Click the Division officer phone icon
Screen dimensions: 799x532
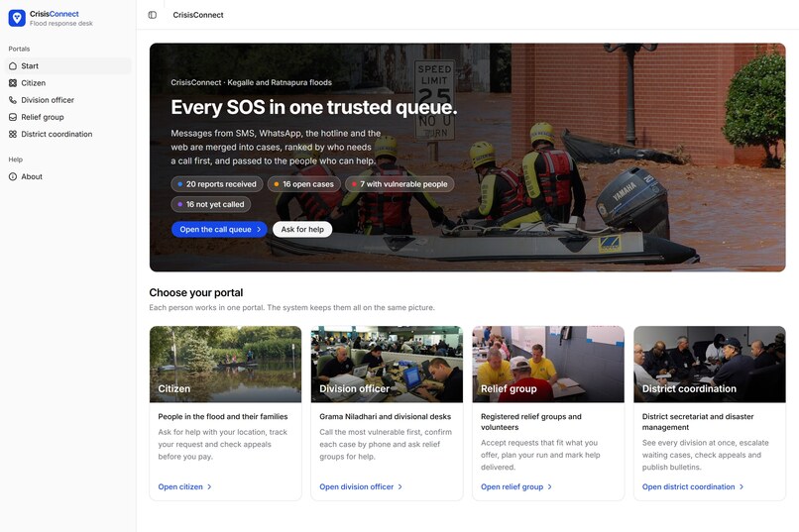(13, 100)
